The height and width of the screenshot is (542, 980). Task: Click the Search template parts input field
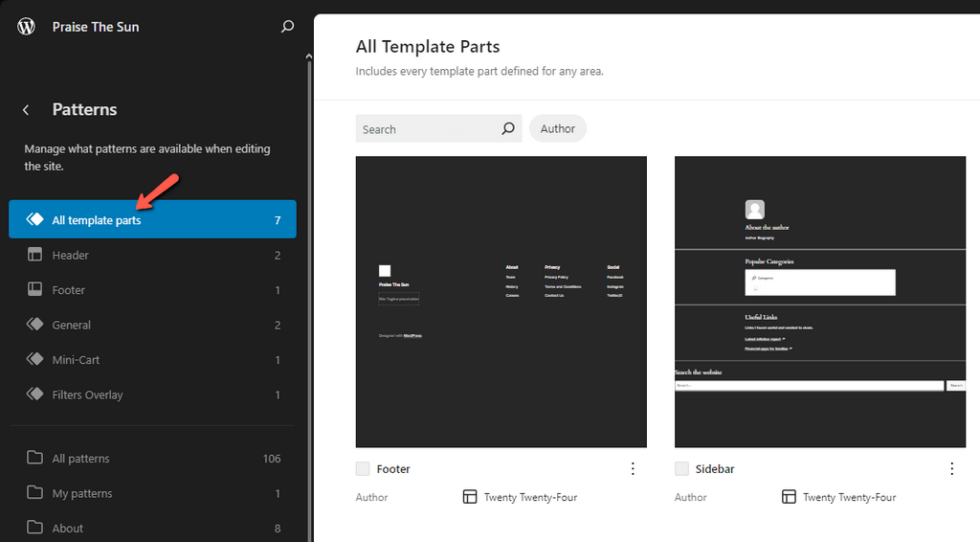(x=426, y=129)
